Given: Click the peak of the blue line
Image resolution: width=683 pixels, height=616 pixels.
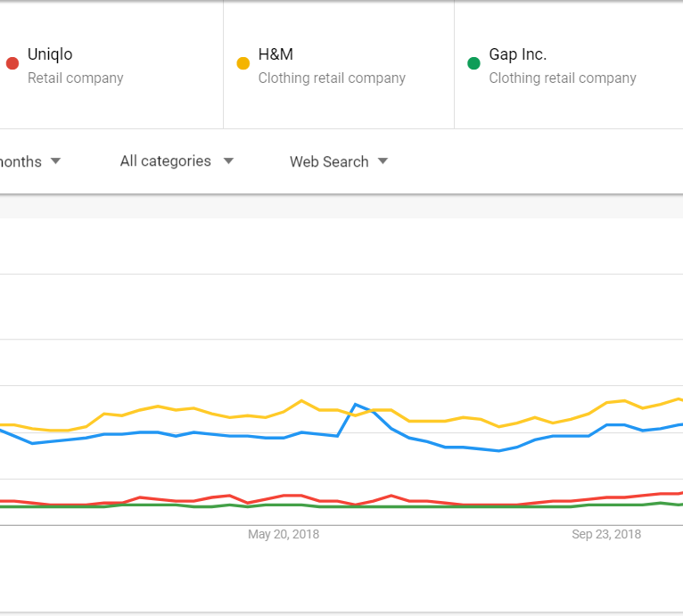Looking at the screenshot, I should click(356, 405).
